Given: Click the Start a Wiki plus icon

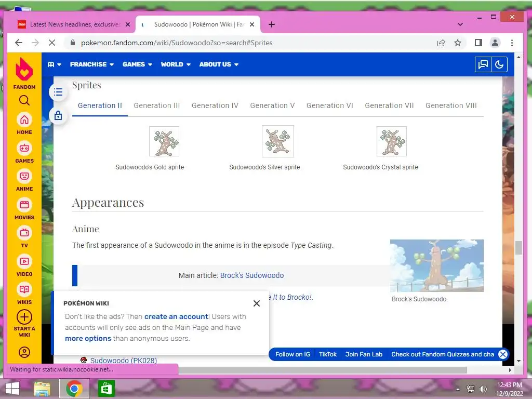Looking at the screenshot, I should [24, 317].
